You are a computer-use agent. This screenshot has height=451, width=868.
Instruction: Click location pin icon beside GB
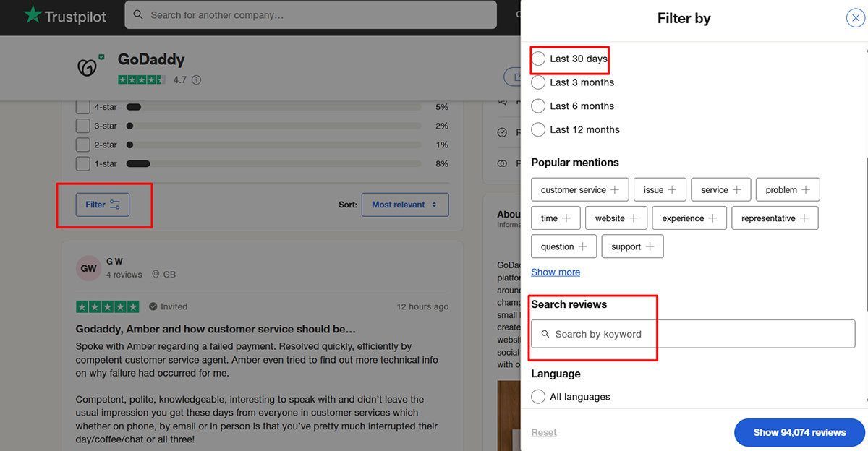point(156,275)
